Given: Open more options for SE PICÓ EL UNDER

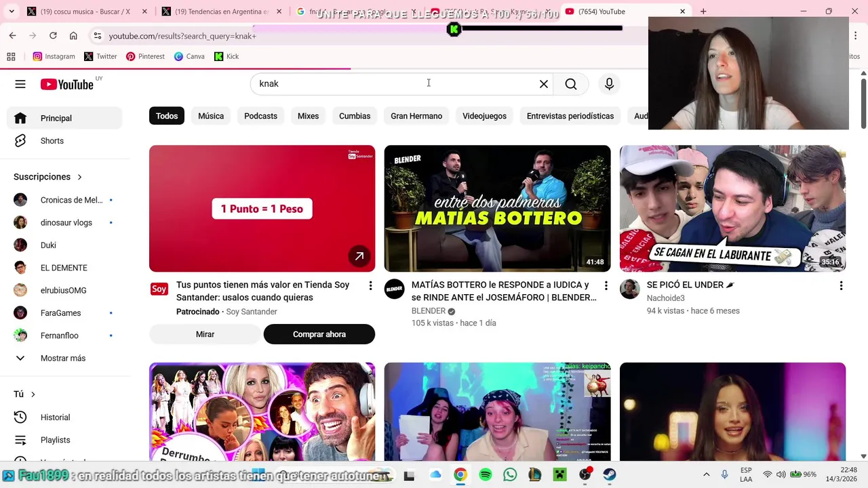Looking at the screenshot, I should (x=841, y=286).
